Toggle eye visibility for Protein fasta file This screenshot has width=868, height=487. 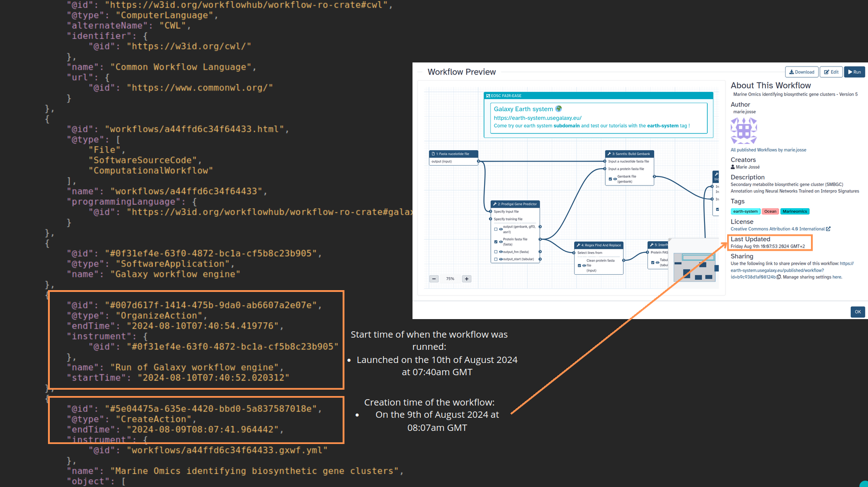tap(501, 242)
